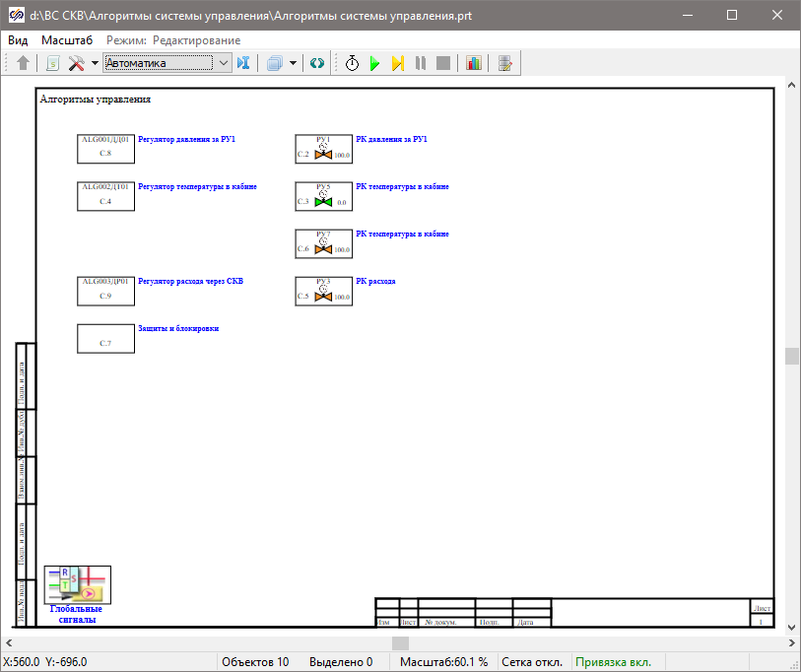Open the Автоматика combo box
Screen dimensions: 801x672
[167, 63]
